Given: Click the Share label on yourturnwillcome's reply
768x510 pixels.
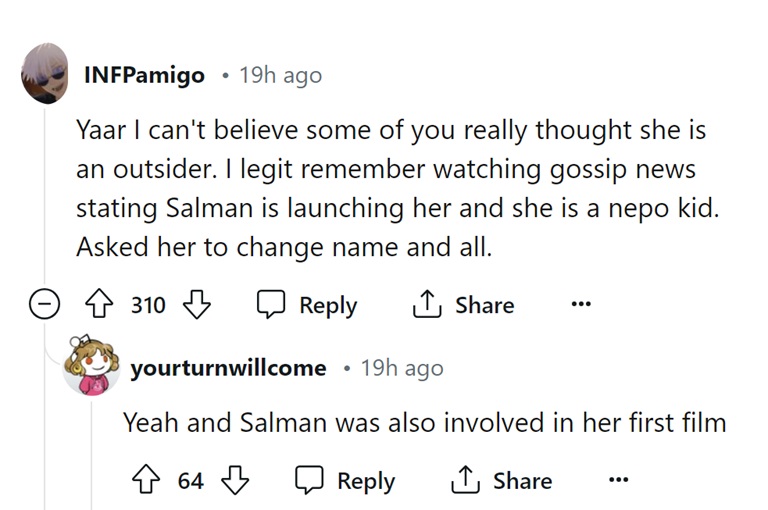Looking at the screenshot, I should 521,481.
